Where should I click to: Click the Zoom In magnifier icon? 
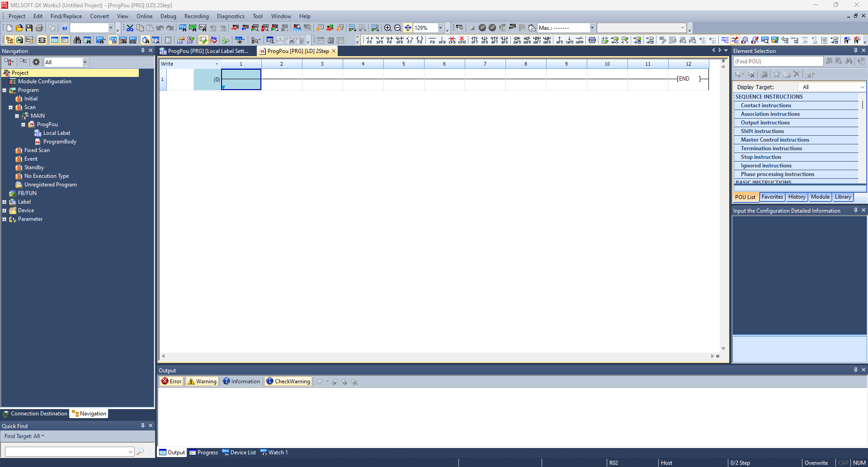pyautogui.click(x=387, y=28)
